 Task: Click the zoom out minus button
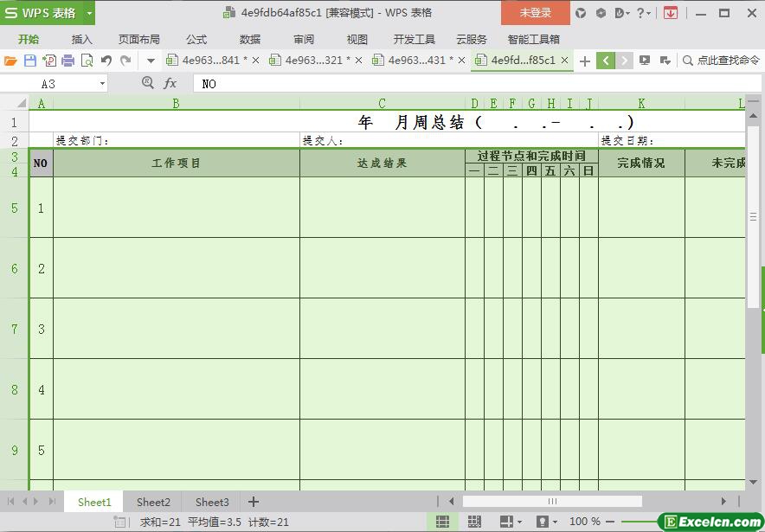click(x=611, y=522)
